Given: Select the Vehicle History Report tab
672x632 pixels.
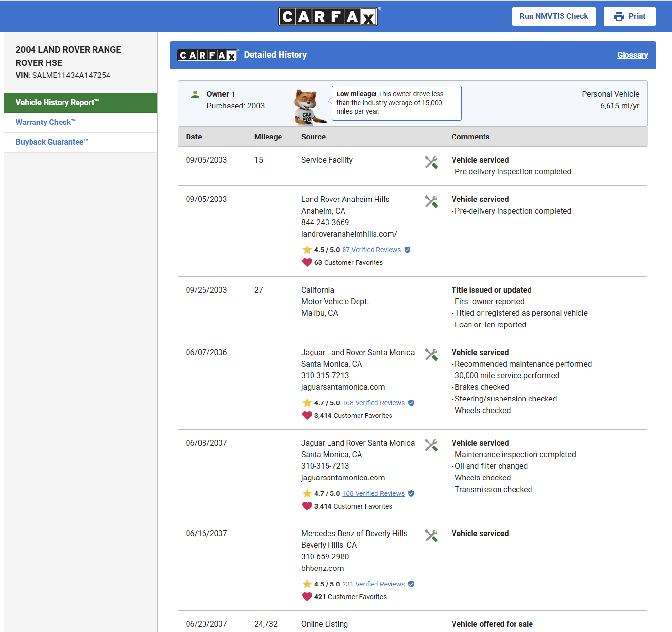Looking at the screenshot, I should coord(81,103).
